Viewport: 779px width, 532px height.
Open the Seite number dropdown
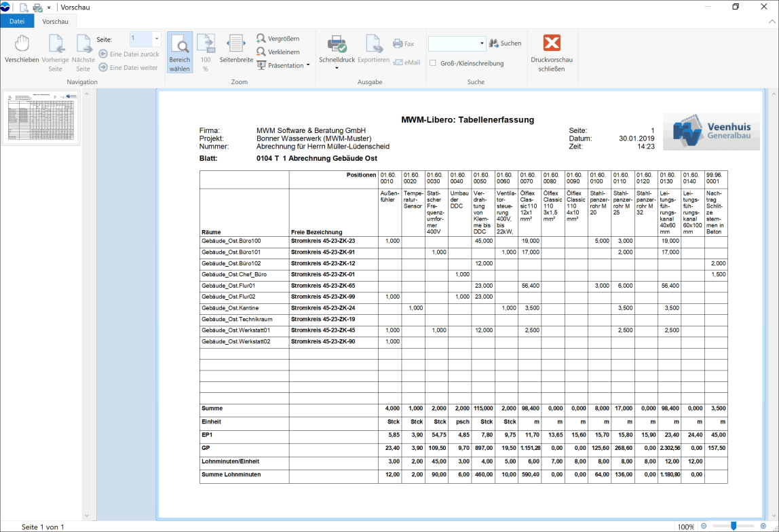[x=157, y=38]
